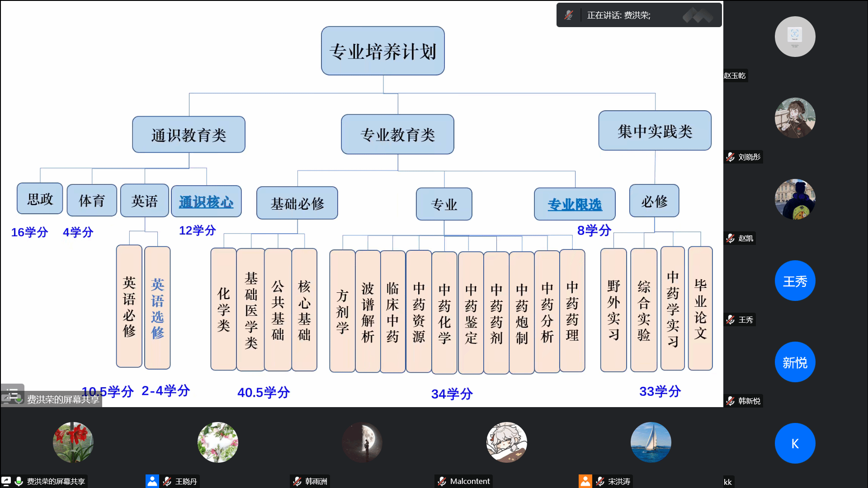Click the muted microphone icon in speaker bar
This screenshot has width=868, height=488.
pyautogui.click(x=569, y=15)
